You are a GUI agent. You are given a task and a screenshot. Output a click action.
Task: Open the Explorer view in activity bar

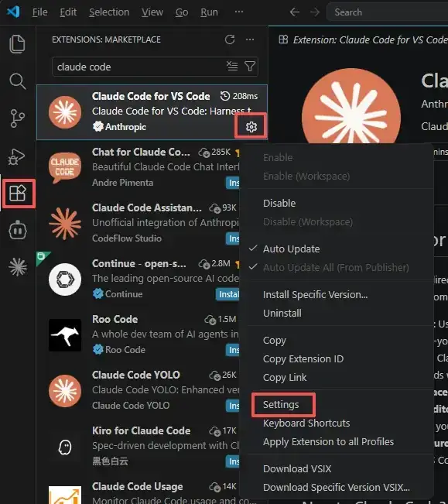[17, 43]
